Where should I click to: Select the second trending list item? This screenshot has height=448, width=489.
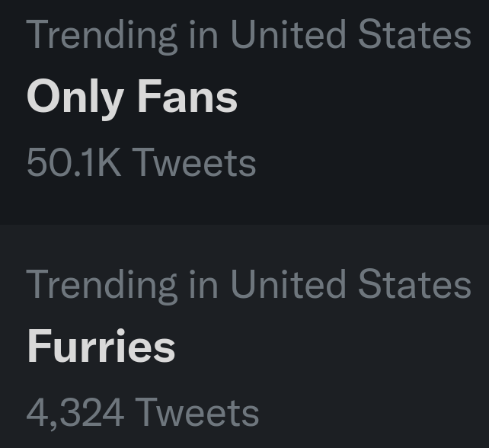pyautogui.click(x=244, y=343)
